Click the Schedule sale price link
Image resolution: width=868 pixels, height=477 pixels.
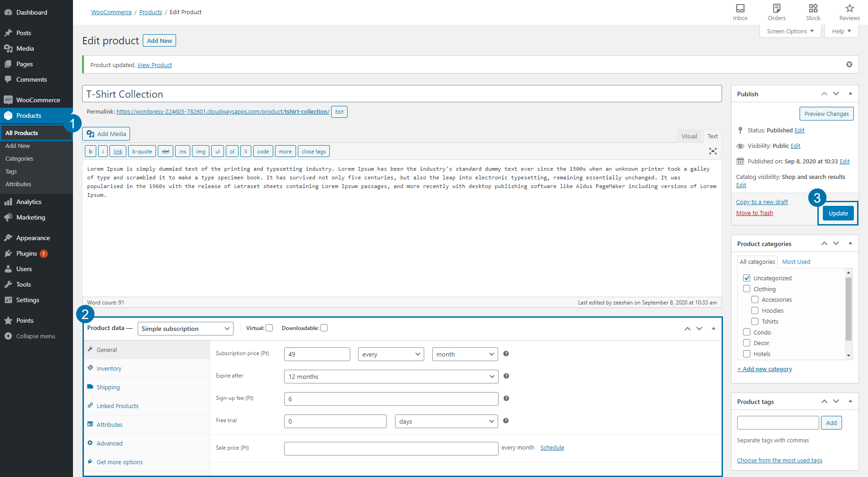[552, 447]
